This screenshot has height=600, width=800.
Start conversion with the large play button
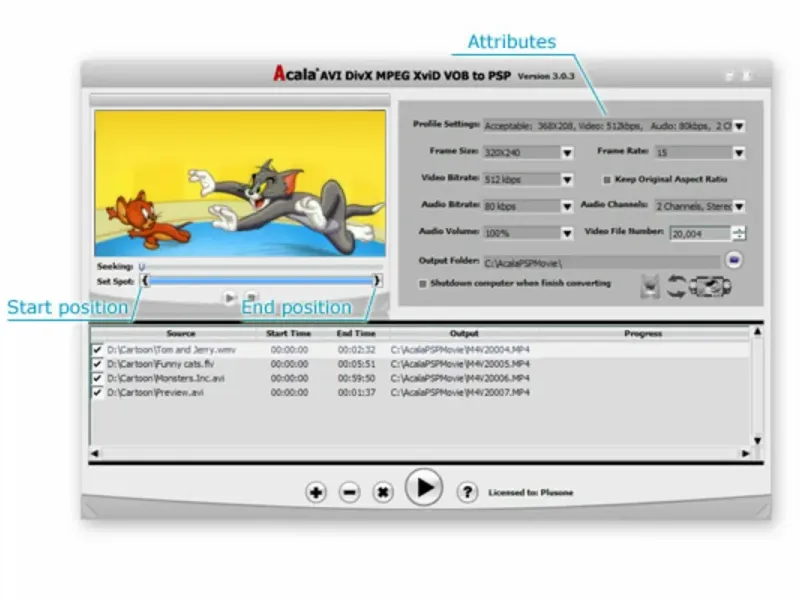(x=423, y=487)
